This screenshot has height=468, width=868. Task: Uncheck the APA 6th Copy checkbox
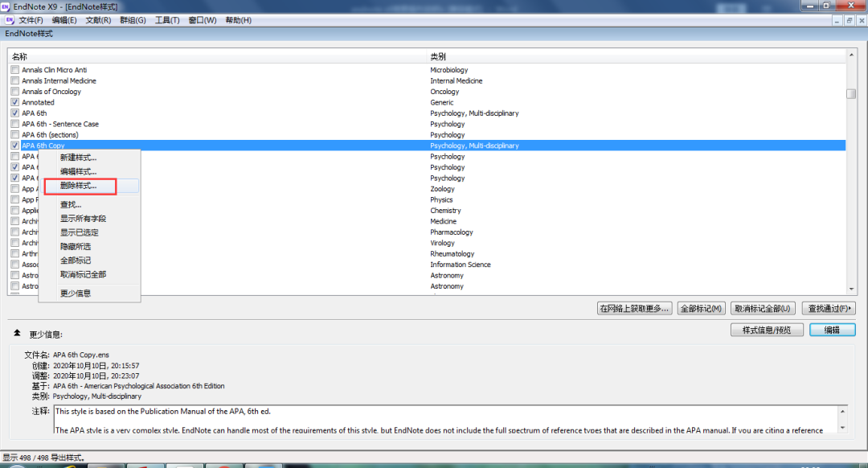coord(15,146)
